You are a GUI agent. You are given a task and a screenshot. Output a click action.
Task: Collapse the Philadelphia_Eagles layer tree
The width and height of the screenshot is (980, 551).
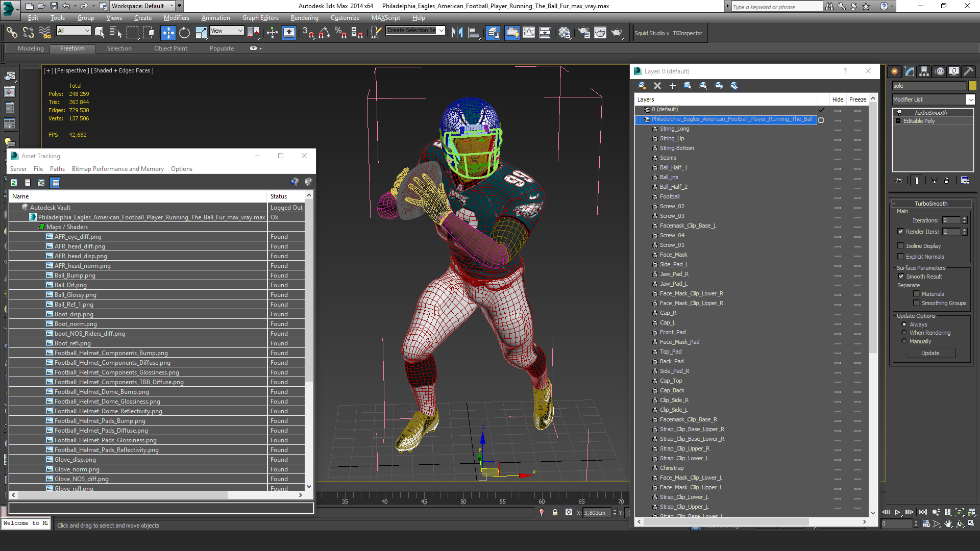[639, 119]
